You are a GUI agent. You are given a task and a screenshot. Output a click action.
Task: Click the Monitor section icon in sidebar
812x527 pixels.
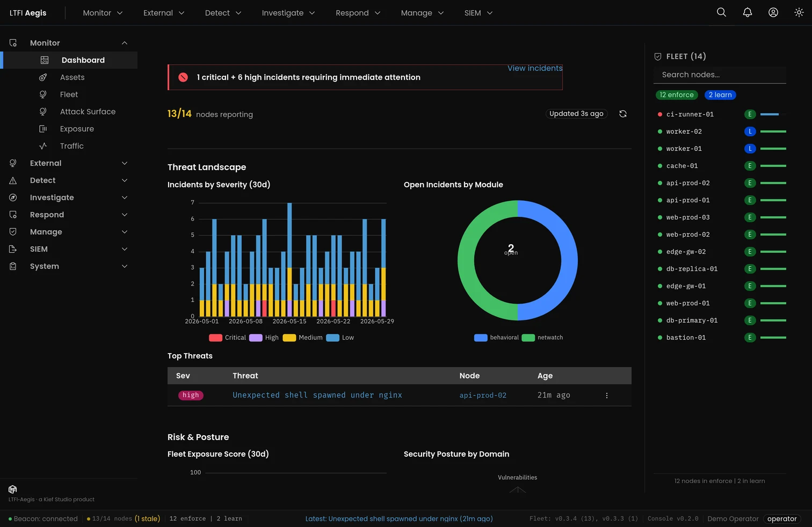tap(13, 43)
